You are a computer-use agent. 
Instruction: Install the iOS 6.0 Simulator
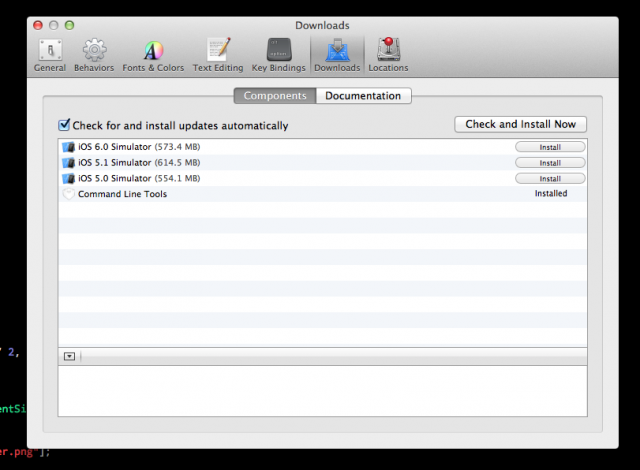(x=549, y=147)
